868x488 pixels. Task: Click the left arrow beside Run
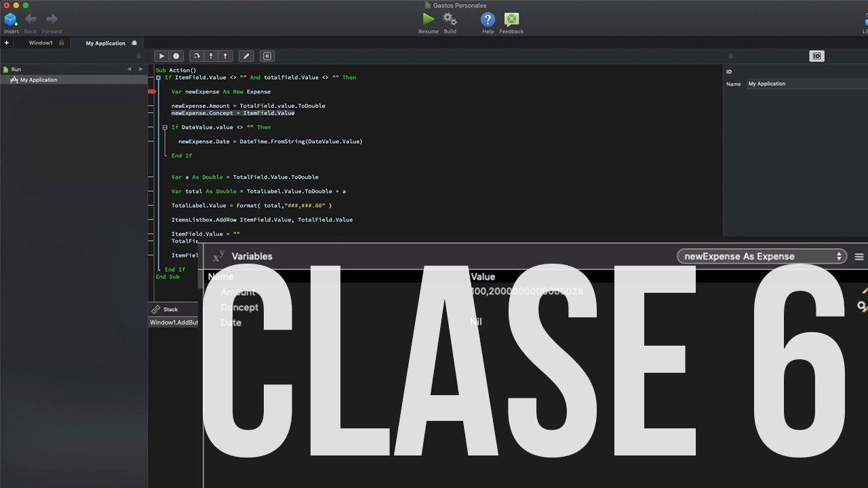(129, 69)
